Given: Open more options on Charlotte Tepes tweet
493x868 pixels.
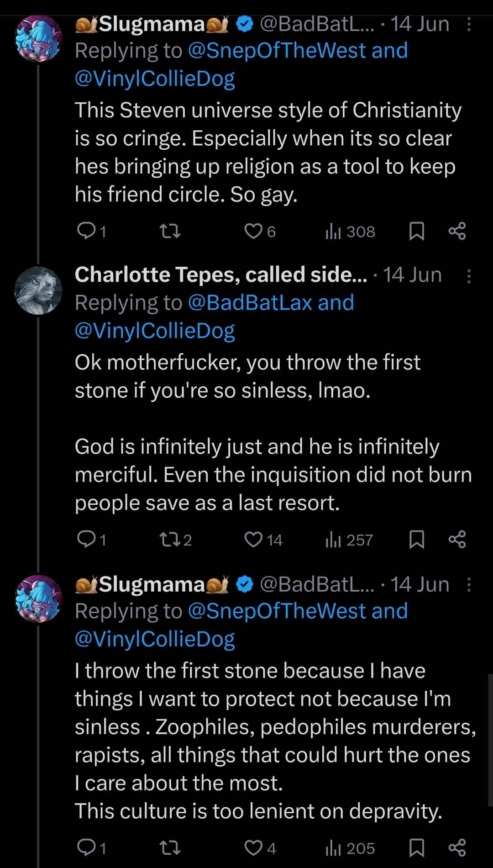Looking at the screenshot, I should [469, 276].
